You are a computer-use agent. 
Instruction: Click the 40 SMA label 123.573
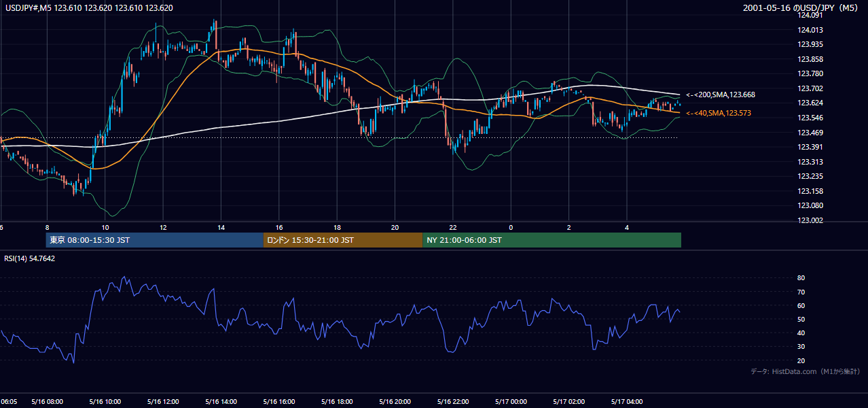pos(719,113)
